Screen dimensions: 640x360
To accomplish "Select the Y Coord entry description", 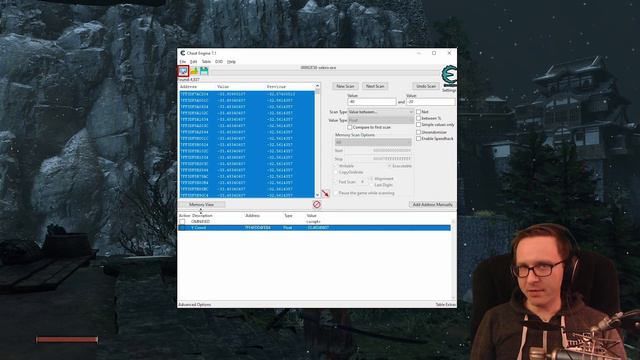I will 199,228.
